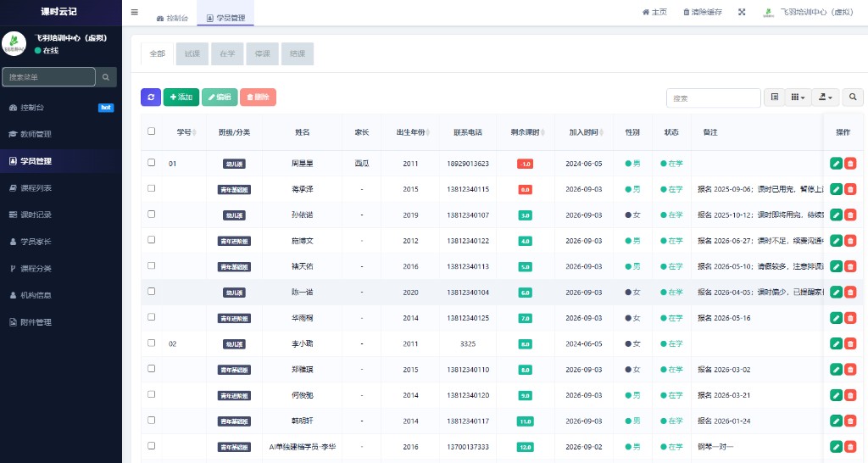Image resolution: width=868 pixels, height=463 pixels.
Task: Go to 主页 via the top bar link
Action: [x=654, y=12]
